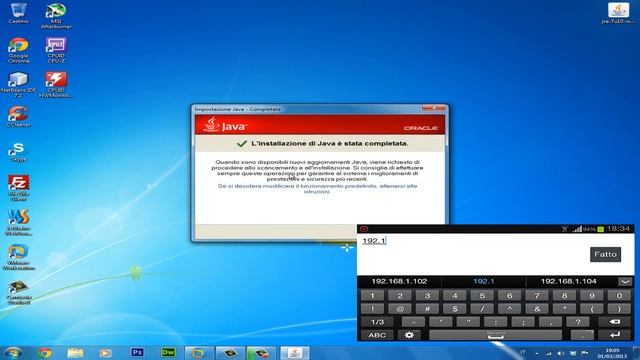Open the CPUID CPU-Z desktop shortcut
Image resolution: width=640 pixels, height=360 pixels.
pyautogui.click(x=56, y=50)
